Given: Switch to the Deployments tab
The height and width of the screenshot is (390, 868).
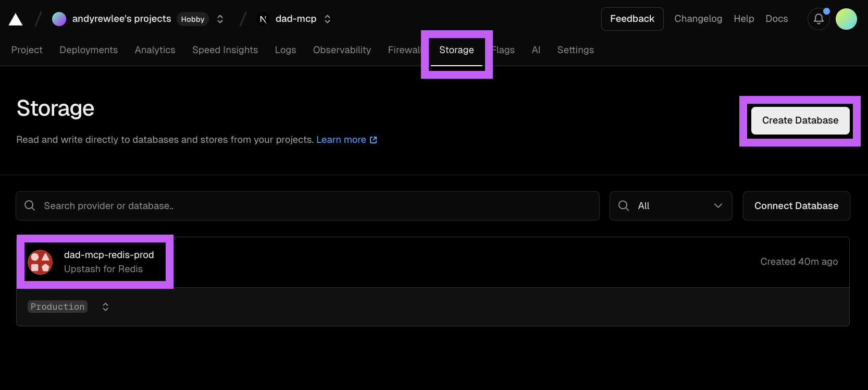Looking at the screenshot, I should click(x=89, y=50).
